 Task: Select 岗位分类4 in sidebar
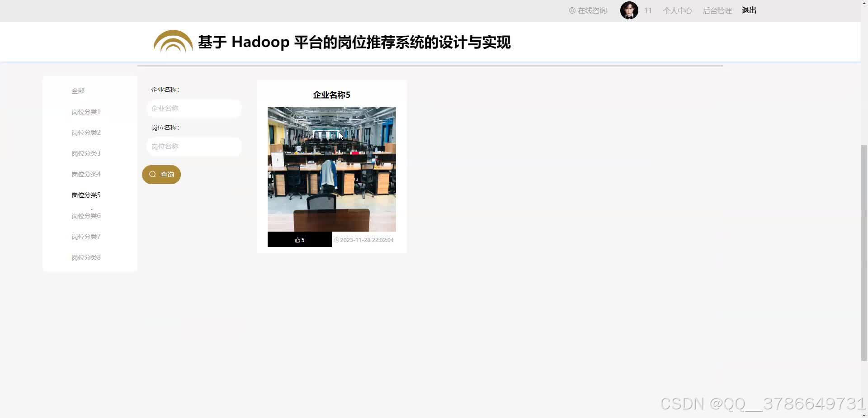pos(86,174)
